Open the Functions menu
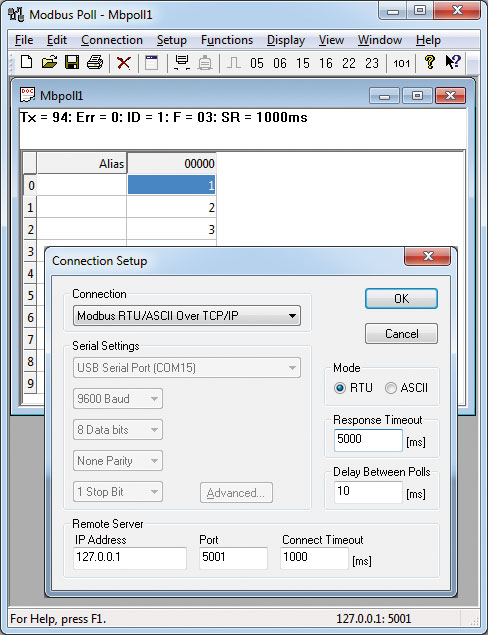 [227, 40]
